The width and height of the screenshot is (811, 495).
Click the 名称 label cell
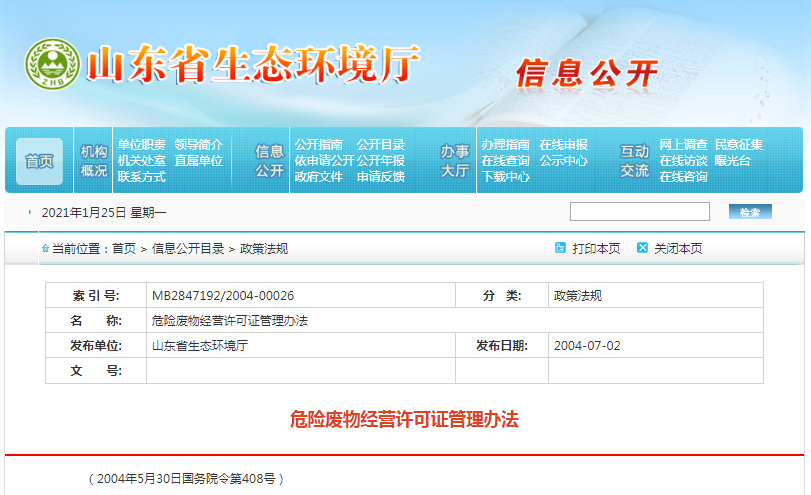[96, 321]
